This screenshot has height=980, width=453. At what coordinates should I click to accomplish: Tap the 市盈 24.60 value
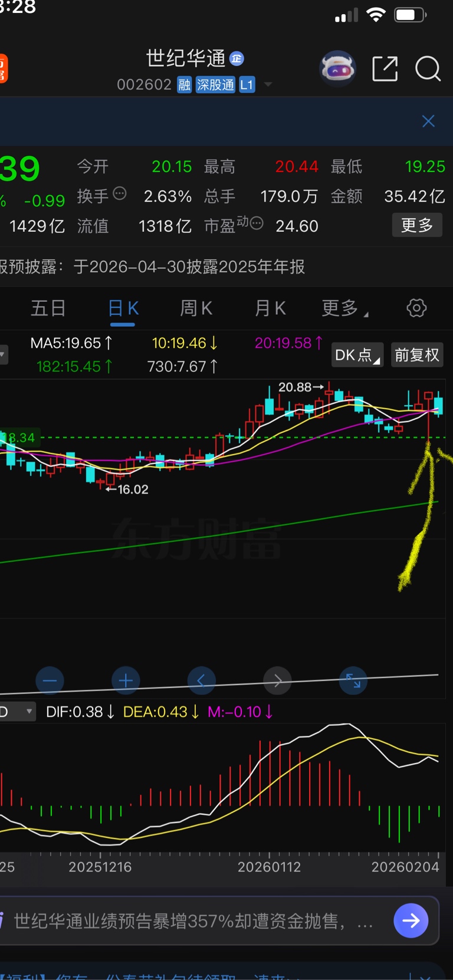(297, 226)
